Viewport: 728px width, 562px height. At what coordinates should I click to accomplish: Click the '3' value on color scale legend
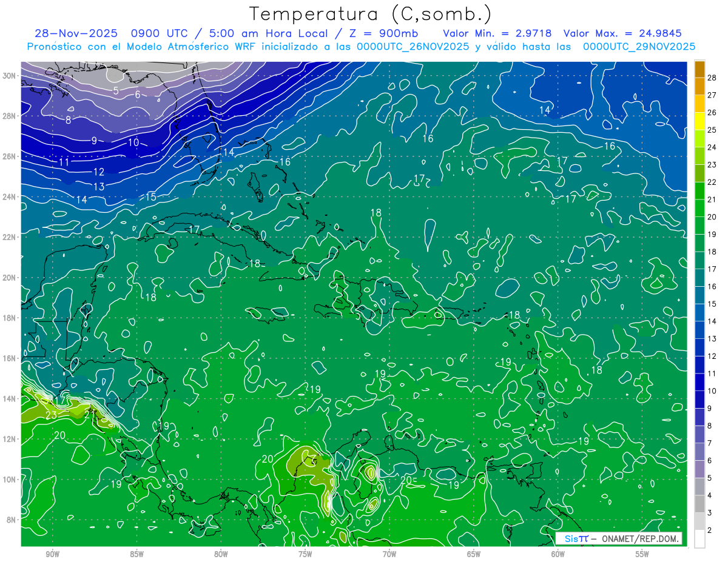click(x=710, y=513)
